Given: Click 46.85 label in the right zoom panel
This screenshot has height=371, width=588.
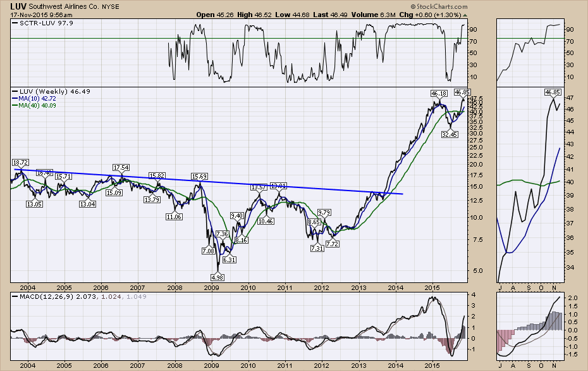Looking at the screenshot, I should click(x=553, y=92).
